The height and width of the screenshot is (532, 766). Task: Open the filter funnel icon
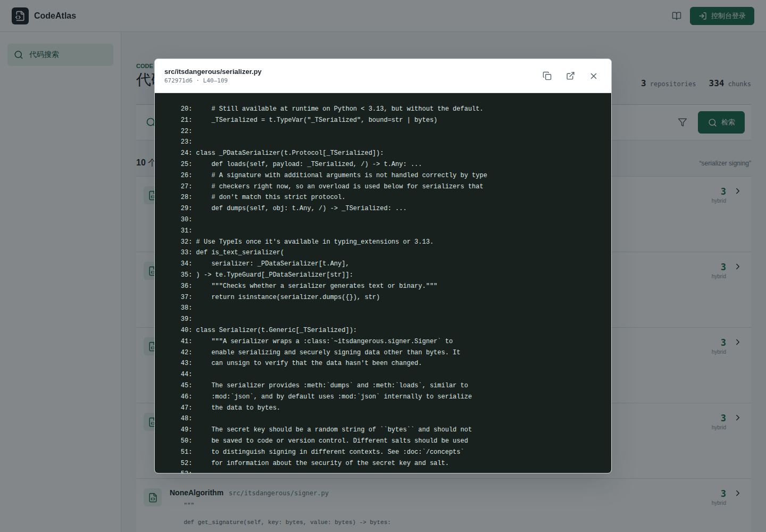tap(682, 122)
